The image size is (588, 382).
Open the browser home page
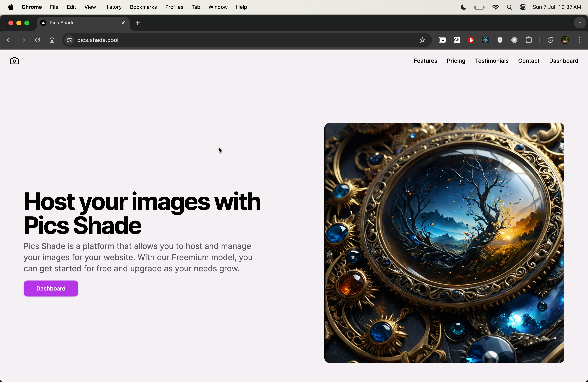(52, 40)
